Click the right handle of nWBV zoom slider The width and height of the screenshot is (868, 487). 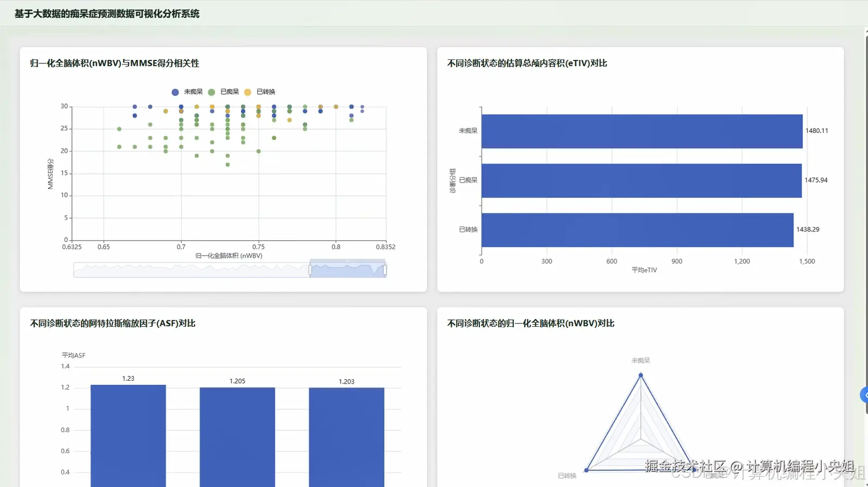[x=385, y=270]
